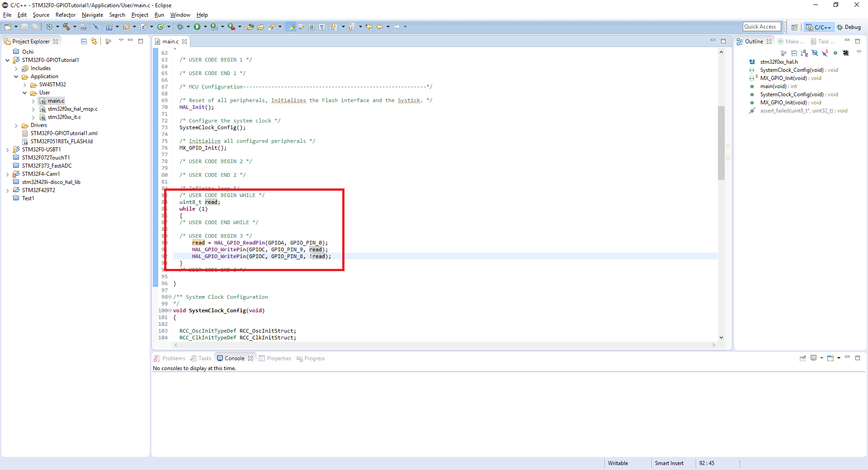Screen dimensions: 868x470
Task: Click the Sort alphabetically icon in Outline
Action: (x=804, y=53)
